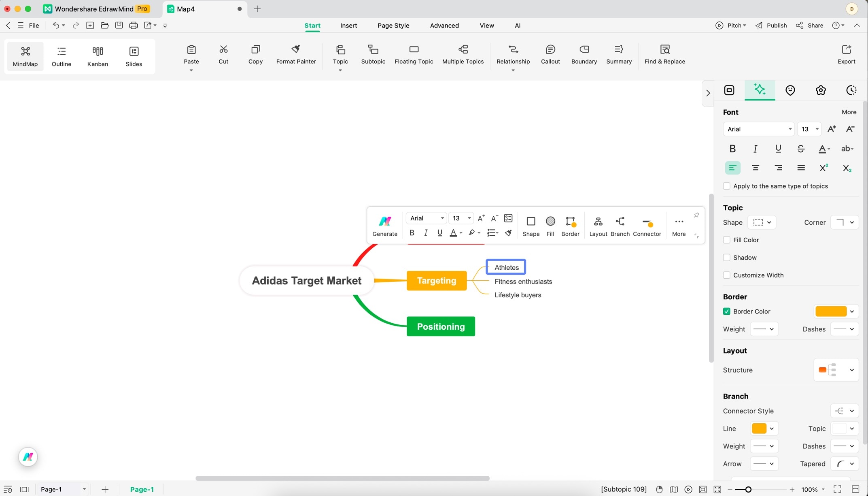Click the Share button
This screenshot has width=868, height=499.
(x=810, y=26)
